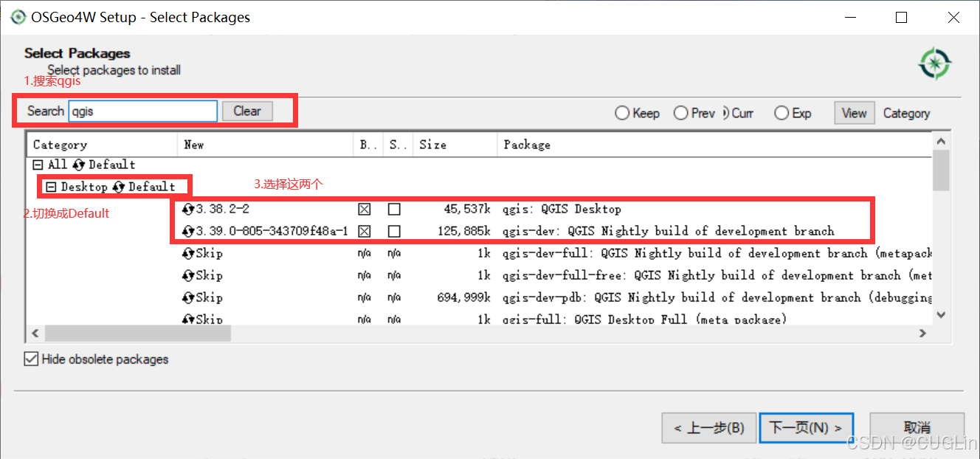The height and width of the screenshot is (459, 980).
Task: Select the Prev radio button
Action: pos(681,113)
